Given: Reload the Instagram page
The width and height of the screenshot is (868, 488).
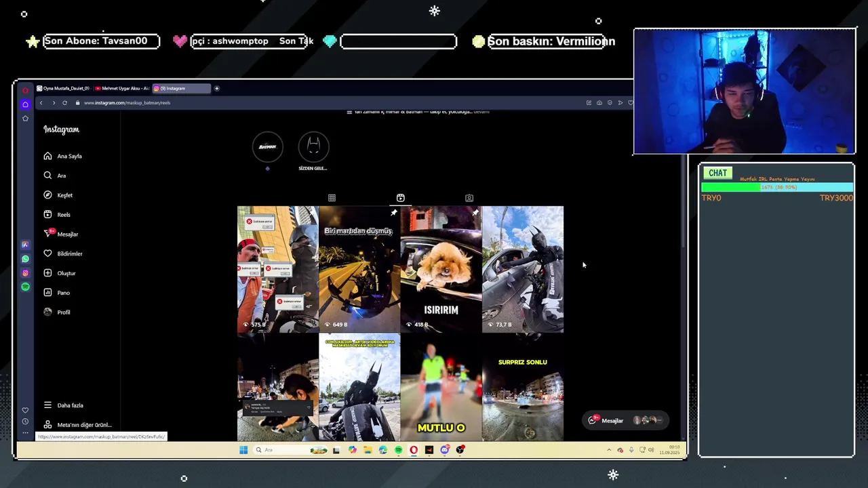Looking at the screenshot, I should click(x=64, y=103).
